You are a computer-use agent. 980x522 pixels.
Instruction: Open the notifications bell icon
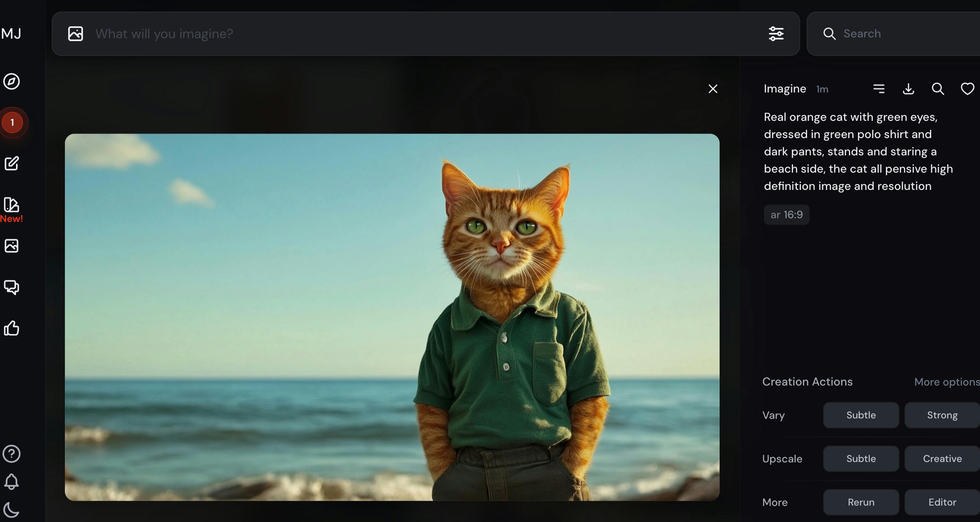coord(12,482)
